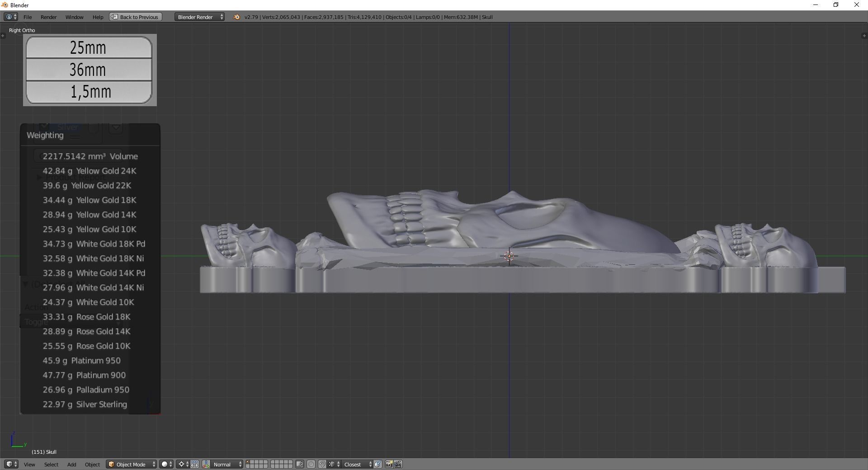Restore down the Blender window
The width and height of the screenshot is (868, 470).
pos(836,5)
